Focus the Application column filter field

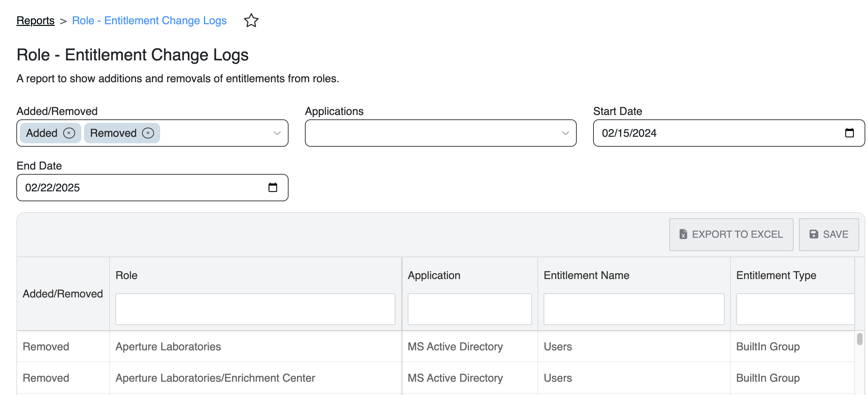pyautogui.click(x=470, y=309)
